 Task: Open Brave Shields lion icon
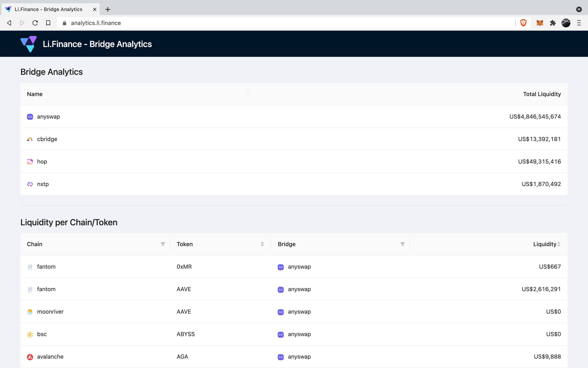pos(523,23)
